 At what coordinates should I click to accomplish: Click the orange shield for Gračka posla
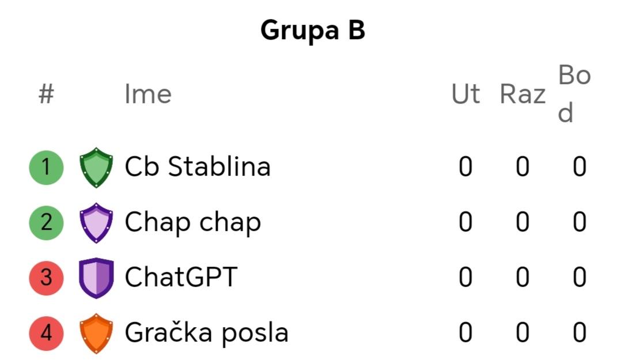96,333
